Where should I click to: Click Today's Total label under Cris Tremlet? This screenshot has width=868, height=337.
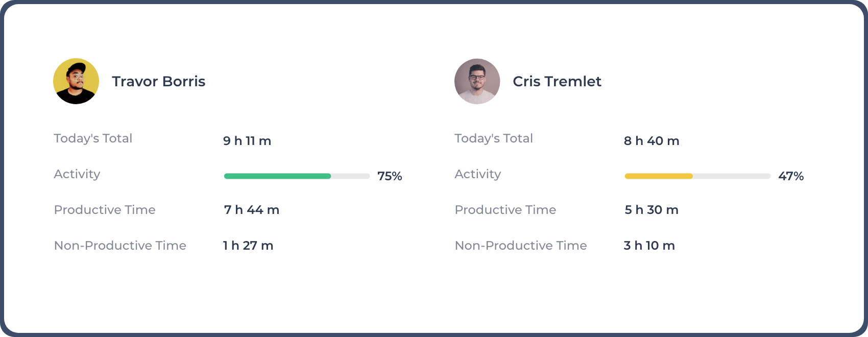[x=493, y=138]
